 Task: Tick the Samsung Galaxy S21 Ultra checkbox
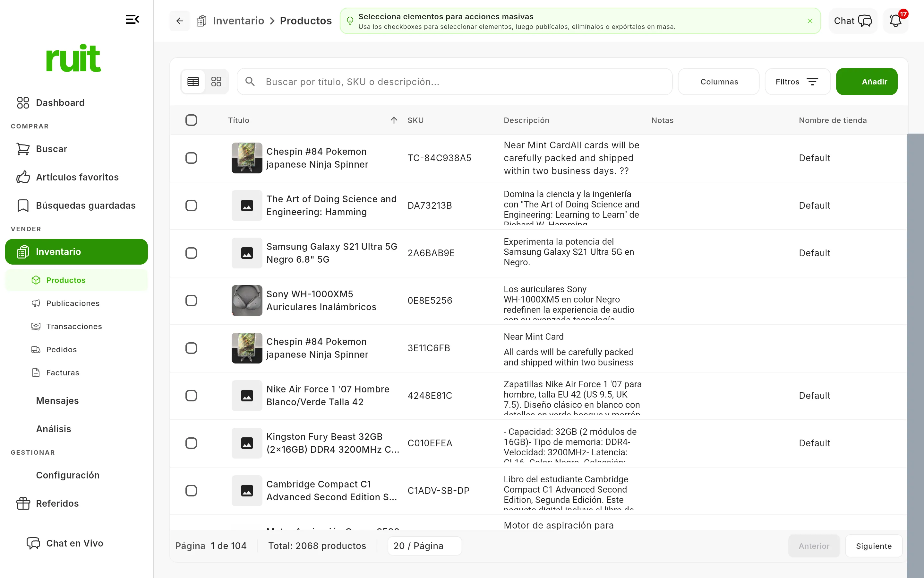tap(191, 253)
